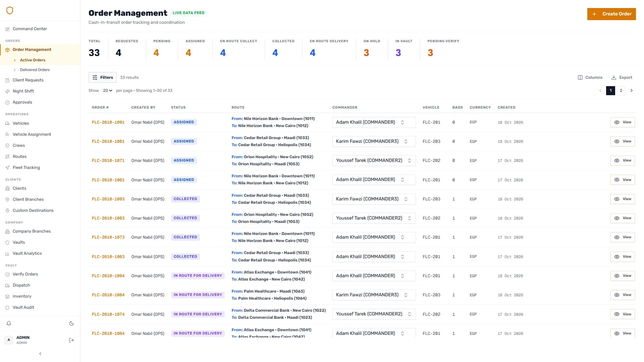This screenshot has width=644, height=362.
Task: Click the Dispatch truck icon
Action: coord(7,285)
